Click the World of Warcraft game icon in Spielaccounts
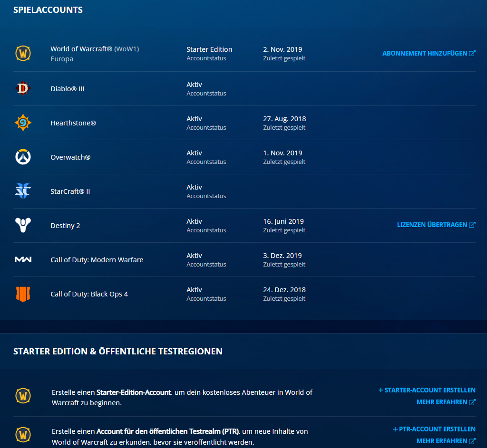 point(23,53)
